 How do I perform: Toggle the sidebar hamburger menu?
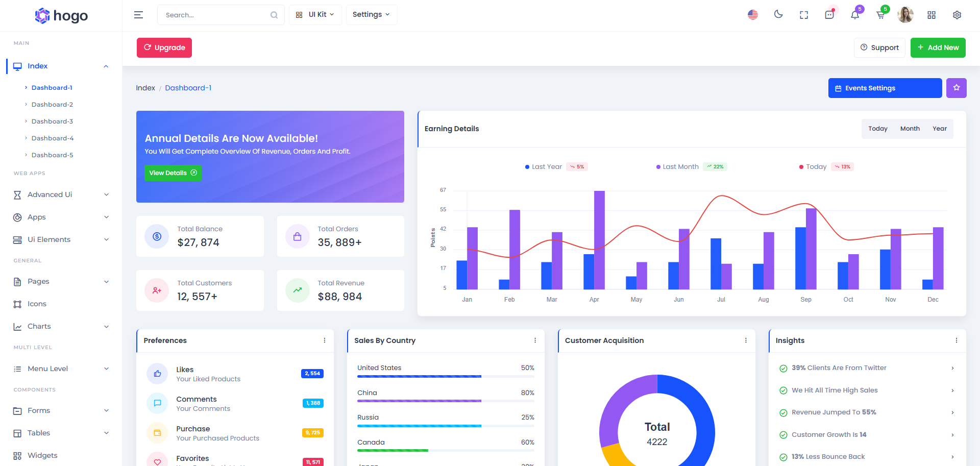(138, 15)
